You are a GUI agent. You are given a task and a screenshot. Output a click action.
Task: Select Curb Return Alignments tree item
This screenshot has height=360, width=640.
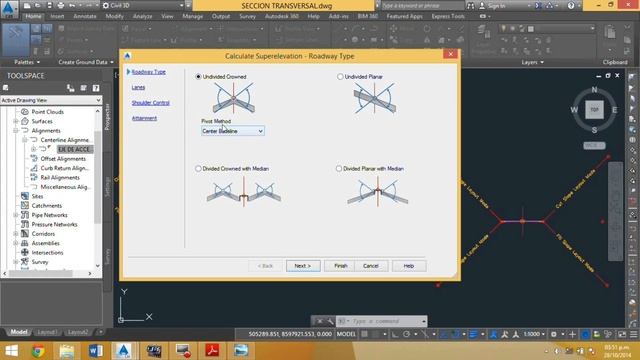click(x=64, y=168)
